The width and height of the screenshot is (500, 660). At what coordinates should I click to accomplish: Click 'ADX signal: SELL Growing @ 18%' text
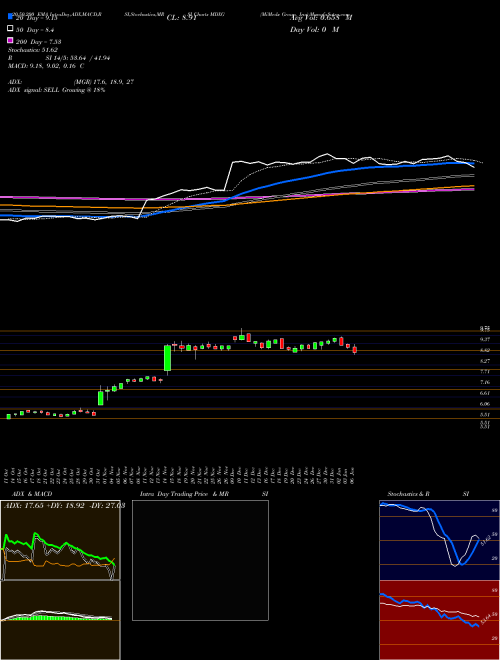point(56,90)
